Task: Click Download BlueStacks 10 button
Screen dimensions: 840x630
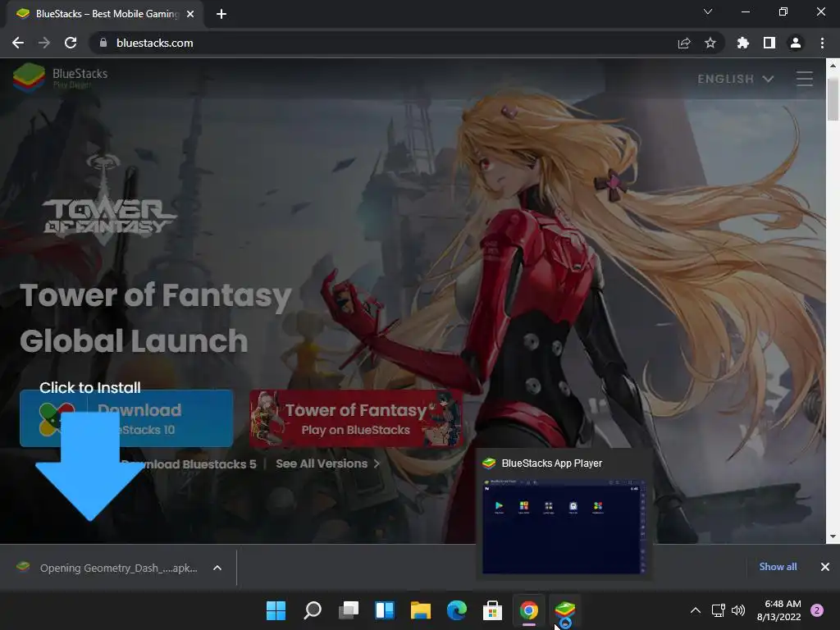Action: coord(126,419)
